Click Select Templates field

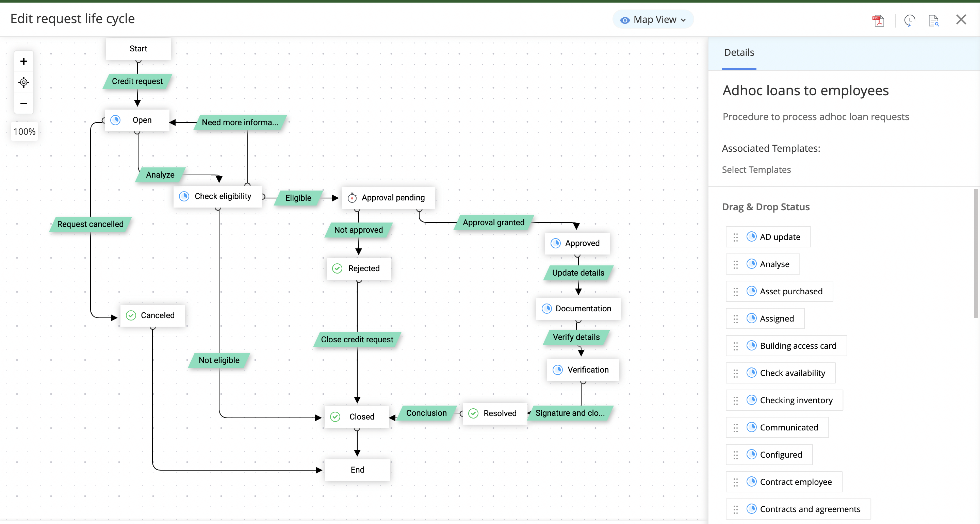pos(756,170)
